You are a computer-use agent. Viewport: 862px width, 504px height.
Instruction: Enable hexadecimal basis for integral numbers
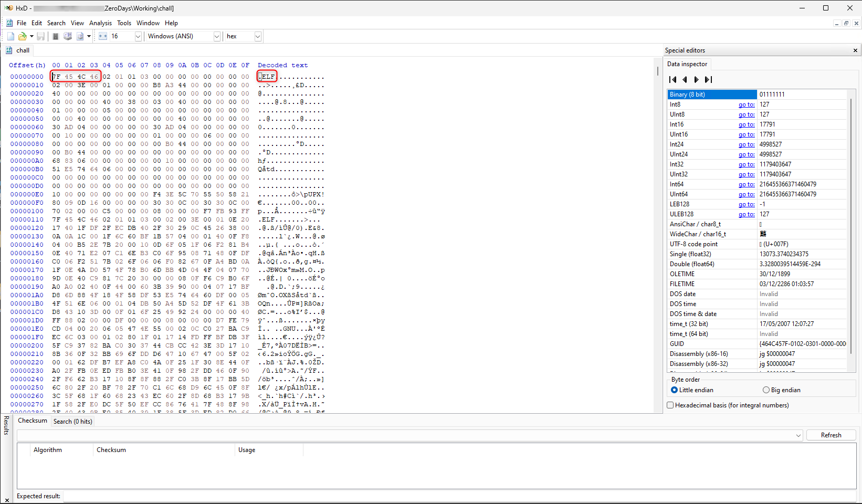click(670, 405)
